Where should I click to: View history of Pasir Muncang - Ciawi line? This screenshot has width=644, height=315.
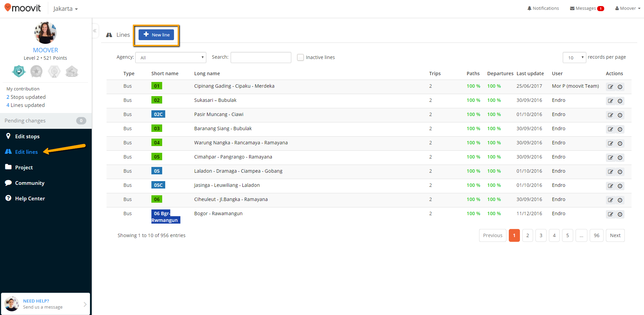[x=620, y=115]
